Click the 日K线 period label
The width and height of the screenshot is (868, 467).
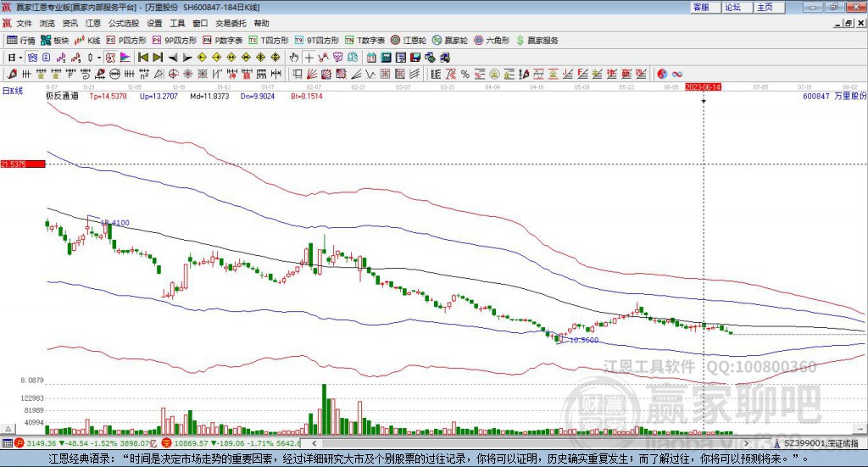(12, 92)
